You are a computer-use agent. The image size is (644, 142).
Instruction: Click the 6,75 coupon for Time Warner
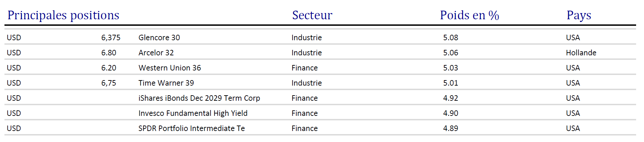[x=108, y=83]
